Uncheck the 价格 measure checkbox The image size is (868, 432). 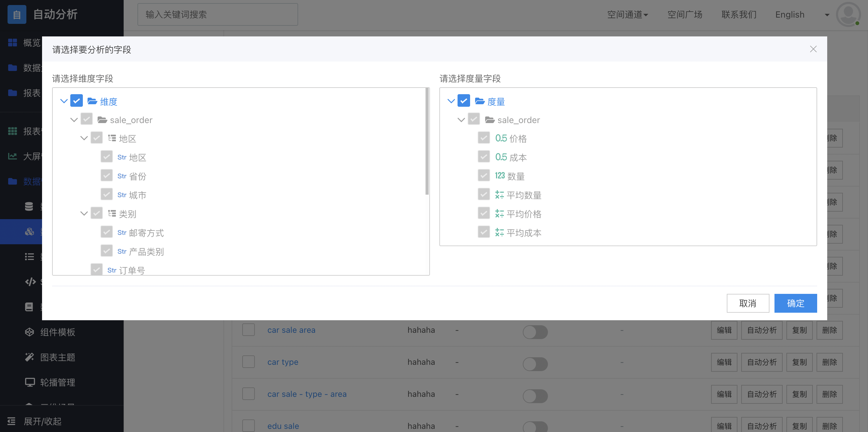coord(484,138)
